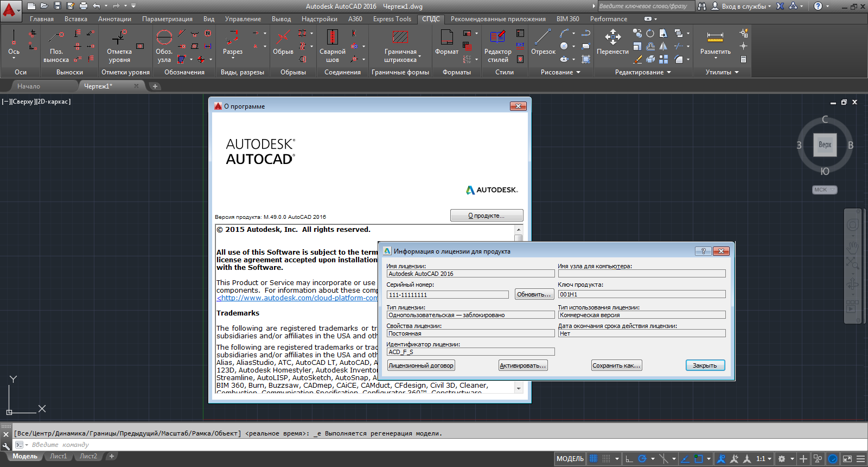868x467 pixels.
Task: Open the annotation scale 1:1 dropdown
Action: tap(764, 459)
